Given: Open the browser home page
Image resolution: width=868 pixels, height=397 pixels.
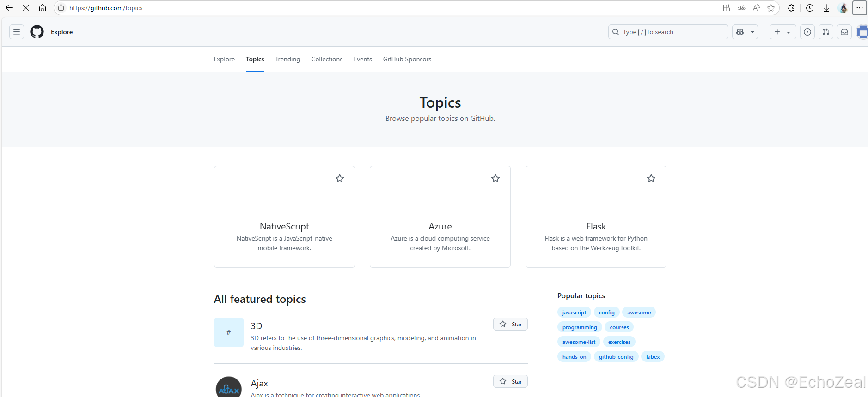Looking at the screenshot, I should pyautogui.click(x=43, y=8).
